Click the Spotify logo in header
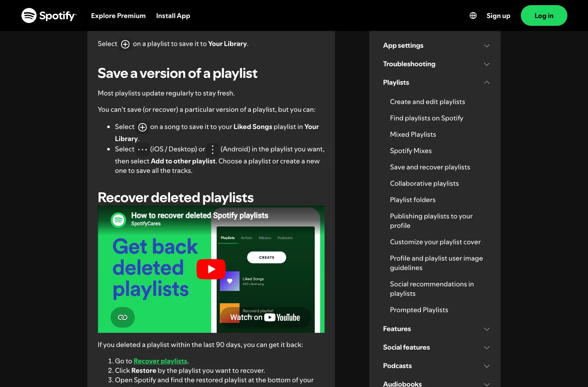Screen dimensions: 588x387 (49, 15)
